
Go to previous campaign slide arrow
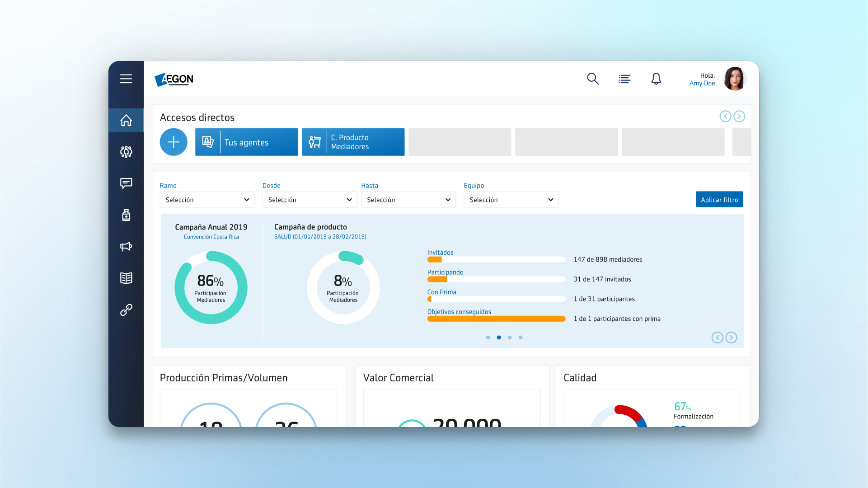717,338
